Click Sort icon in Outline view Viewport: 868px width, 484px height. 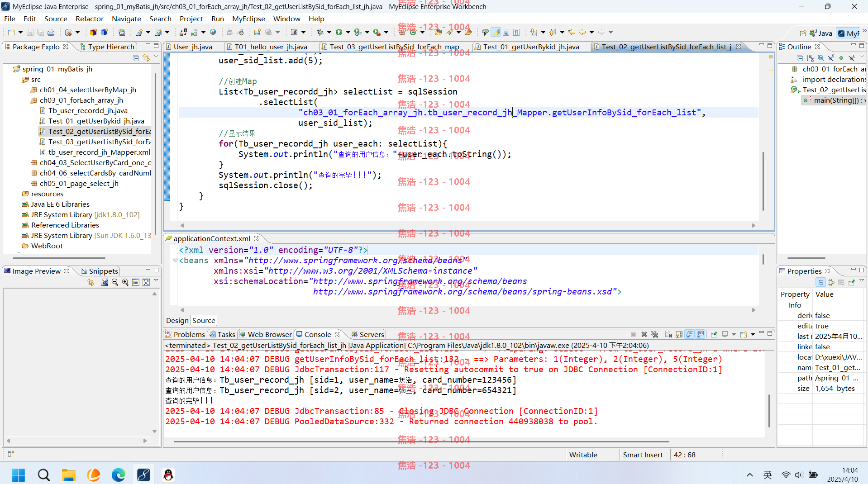tap(810, 58)
